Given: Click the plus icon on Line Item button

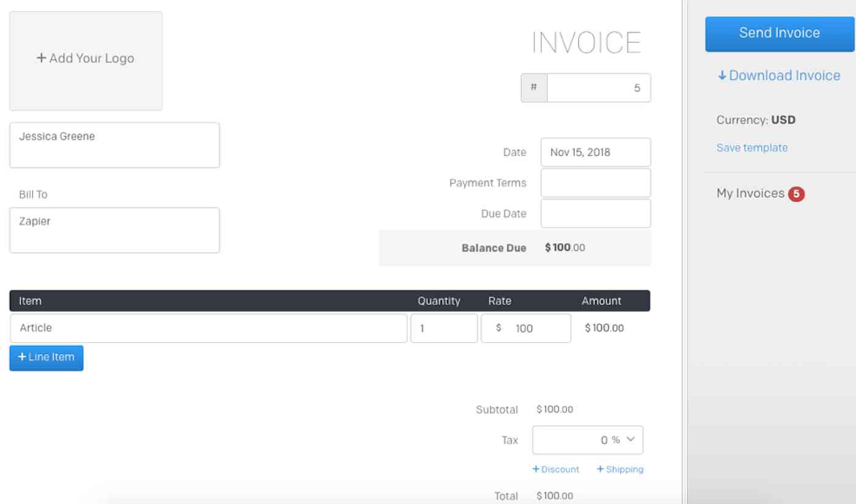Looking at the screenshot, I should [23, 357].
